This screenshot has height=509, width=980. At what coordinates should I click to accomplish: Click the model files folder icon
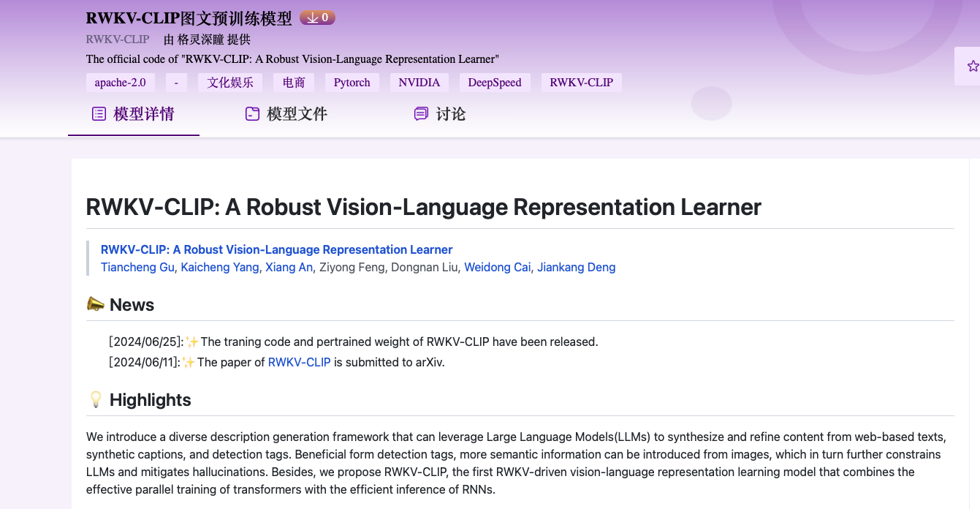coord(252,114)
